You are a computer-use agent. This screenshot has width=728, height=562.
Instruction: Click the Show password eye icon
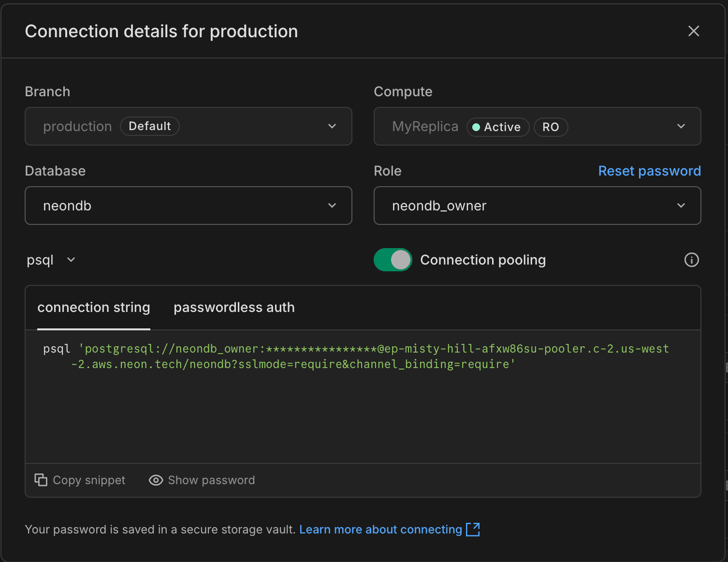tap(156, 480)
